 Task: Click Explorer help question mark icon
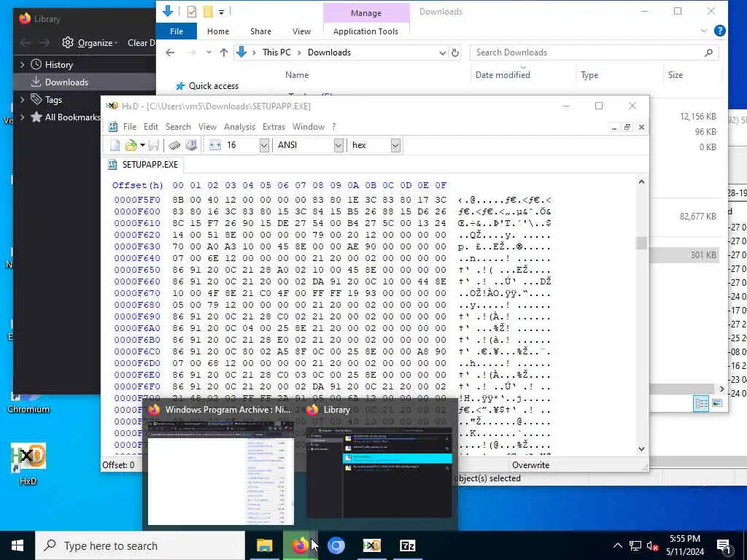[x=720, y=31]
